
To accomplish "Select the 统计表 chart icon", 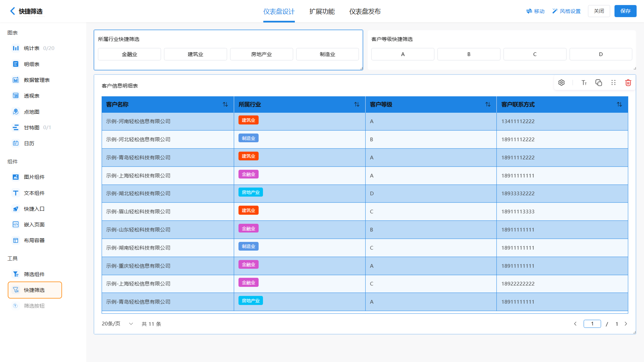I will 15,48.
